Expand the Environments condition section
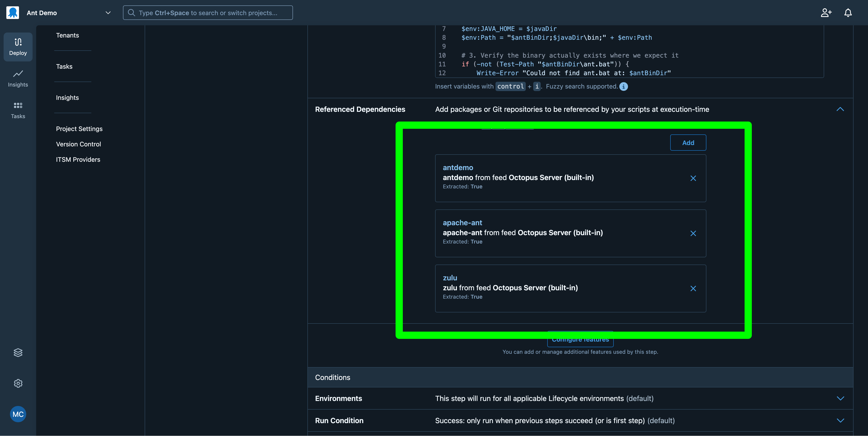This screenshot has width=868, height=436. (840, 398)
